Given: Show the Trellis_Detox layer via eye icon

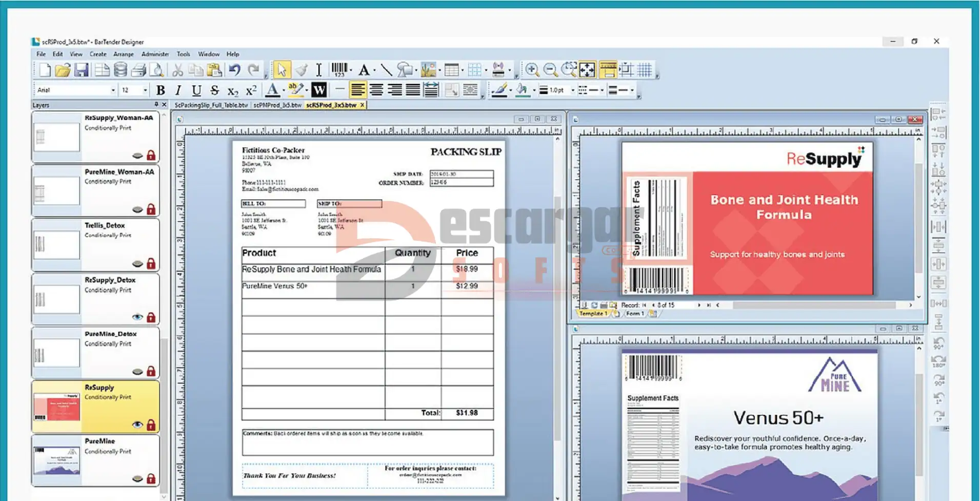Looking at the screenshot, I should click(x=137, y=264).
